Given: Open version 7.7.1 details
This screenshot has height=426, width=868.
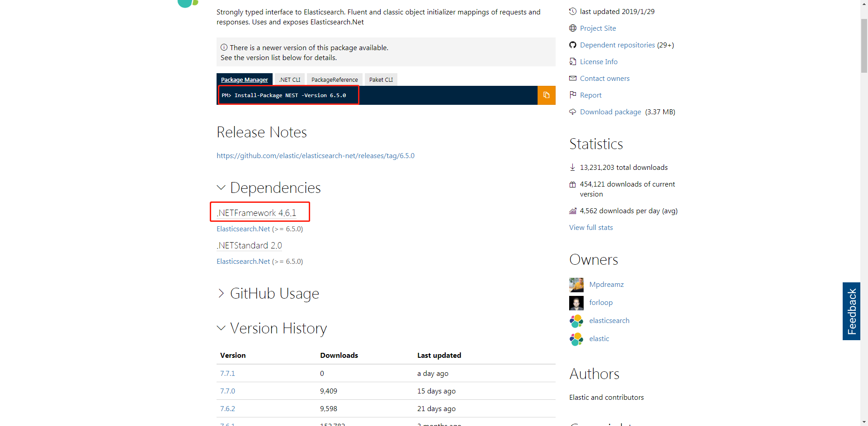Looking at the screenshot, I should (x=227, y=373).
